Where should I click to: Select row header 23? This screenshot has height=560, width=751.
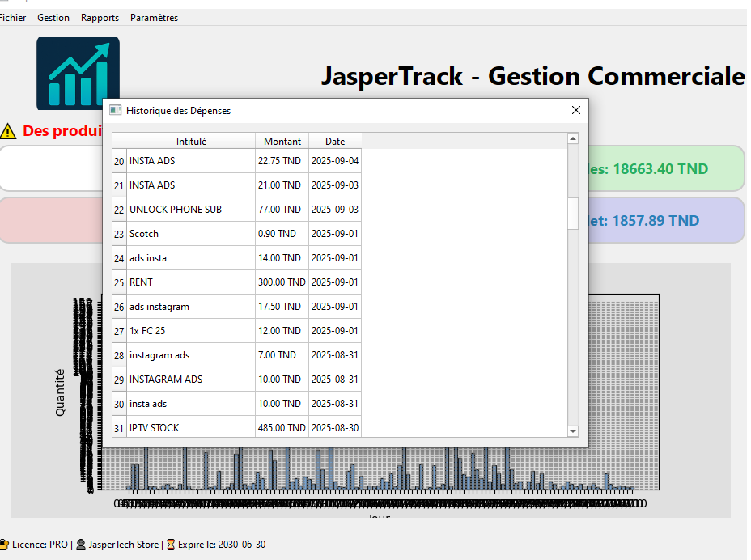click(119, 234)
